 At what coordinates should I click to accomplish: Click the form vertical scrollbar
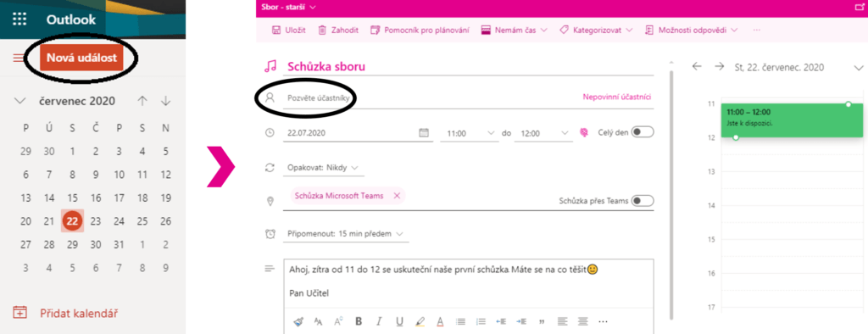pos(672,194)
